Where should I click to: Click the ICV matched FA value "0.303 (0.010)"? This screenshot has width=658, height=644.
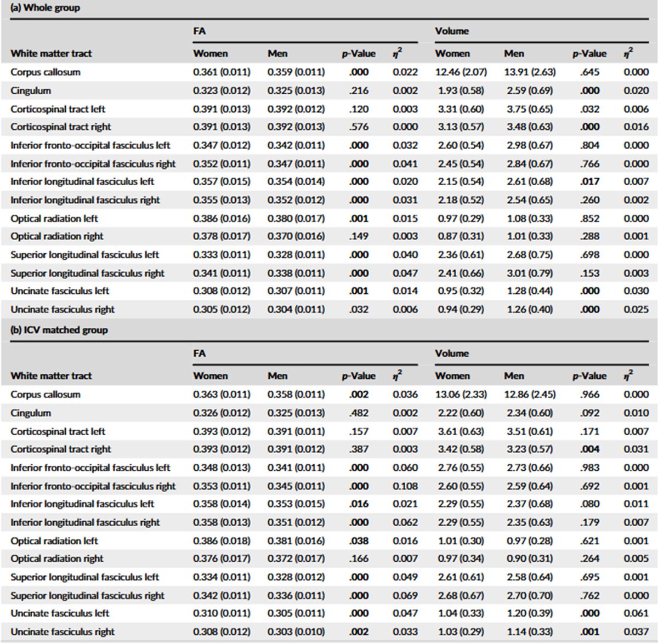pyautogui.click(x=296, y=632)
